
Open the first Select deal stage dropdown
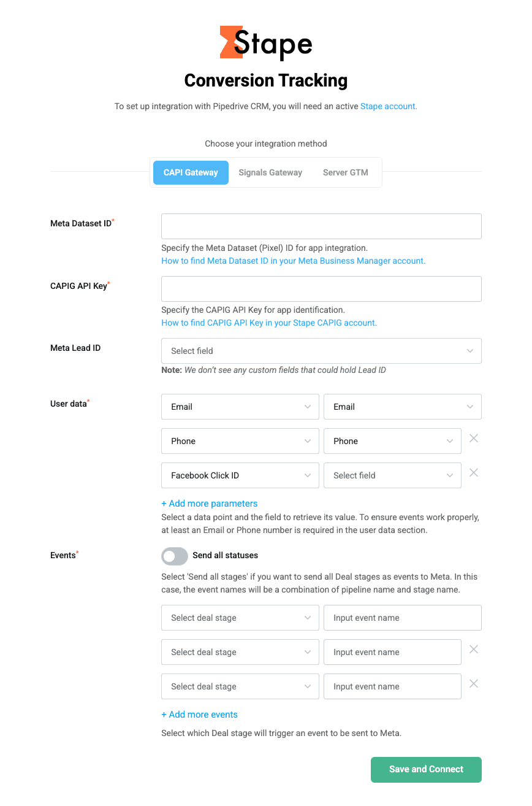pyautogui.click(x=240, y=618)
